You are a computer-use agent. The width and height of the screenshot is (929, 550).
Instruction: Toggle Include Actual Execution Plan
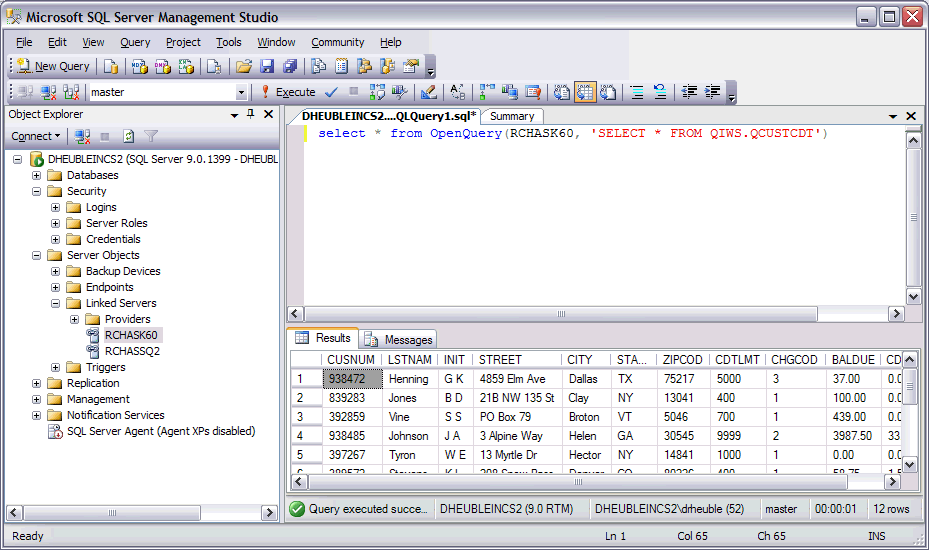coord(487,92)
